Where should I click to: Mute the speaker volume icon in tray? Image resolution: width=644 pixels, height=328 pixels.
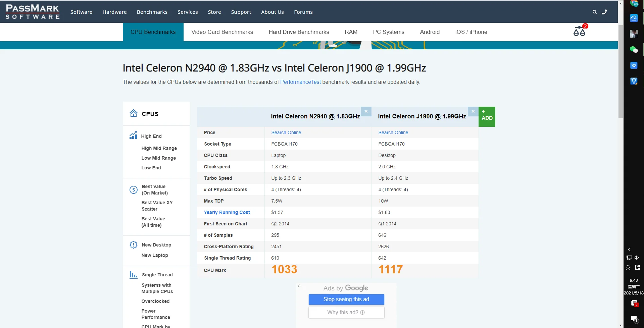point(637,258)
